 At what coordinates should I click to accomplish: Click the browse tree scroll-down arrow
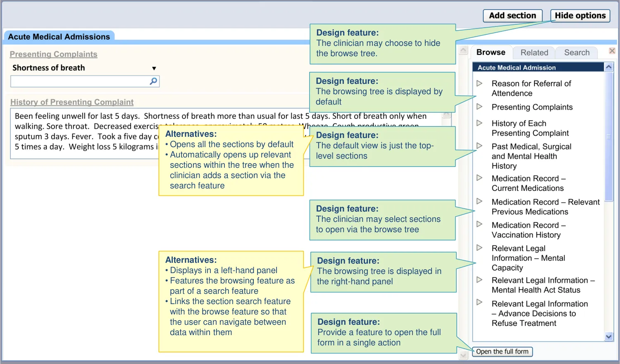(608, 337)
